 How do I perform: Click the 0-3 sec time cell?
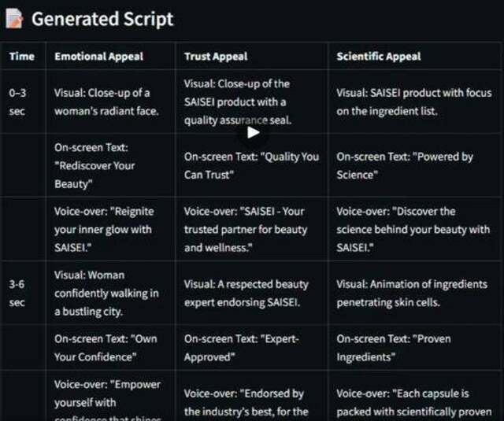click(23, 102)
